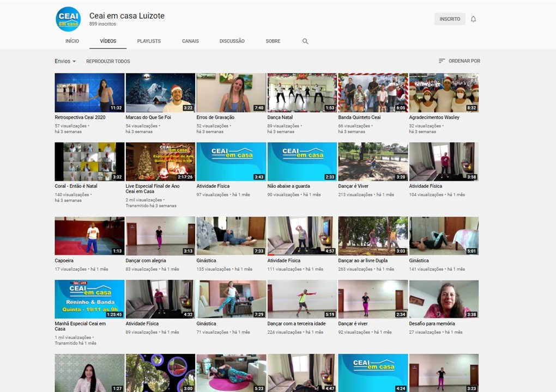Click title Dança Natal
Viewport: 556px width, 392px height.
click(x=280, y=117)
